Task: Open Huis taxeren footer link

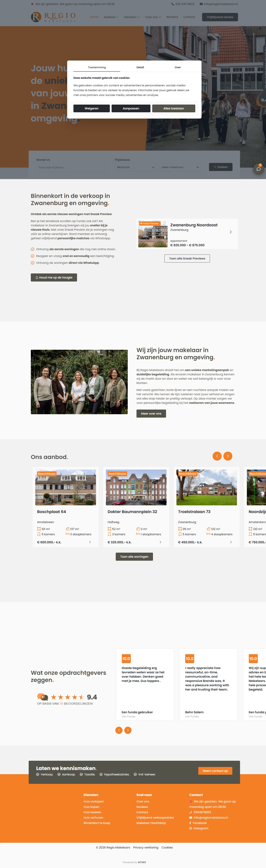Action: point(92,812)
